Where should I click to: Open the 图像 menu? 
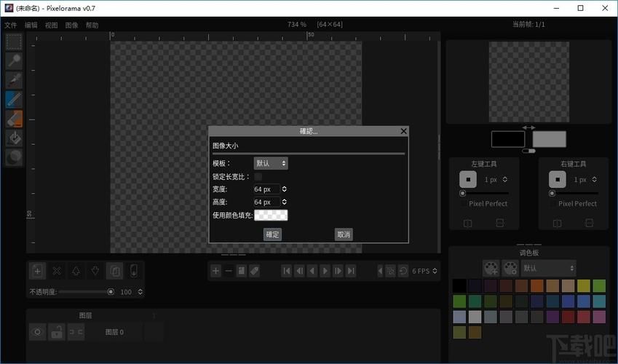tap(71, 25)
